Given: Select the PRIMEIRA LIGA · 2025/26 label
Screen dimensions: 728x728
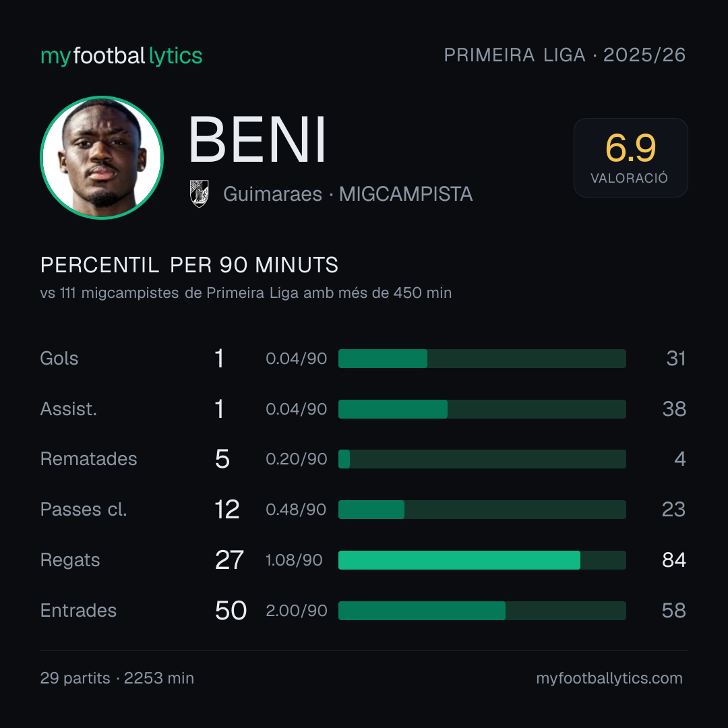Looking at the screenshot, I should click(x=565, y=55).
